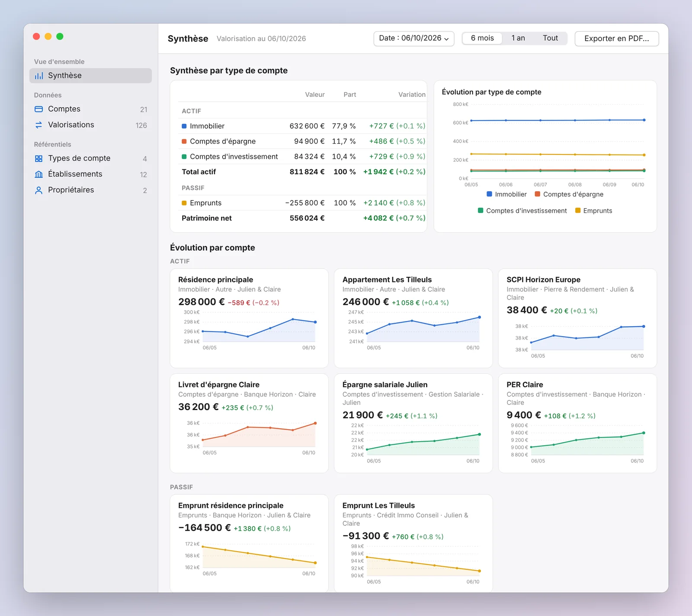Open the SCPI Horizon Europe card
The image size is (692, 616).
577,318
